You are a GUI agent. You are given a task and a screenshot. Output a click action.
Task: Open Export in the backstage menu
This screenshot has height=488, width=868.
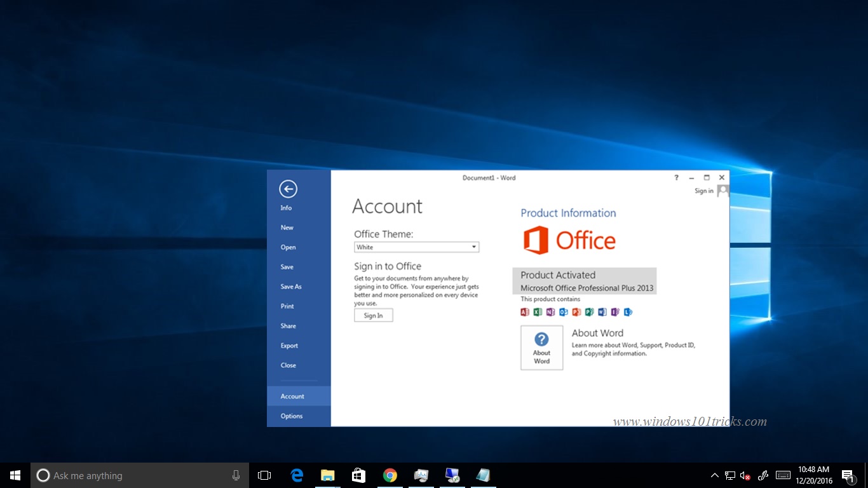click(x=289, y=346)
